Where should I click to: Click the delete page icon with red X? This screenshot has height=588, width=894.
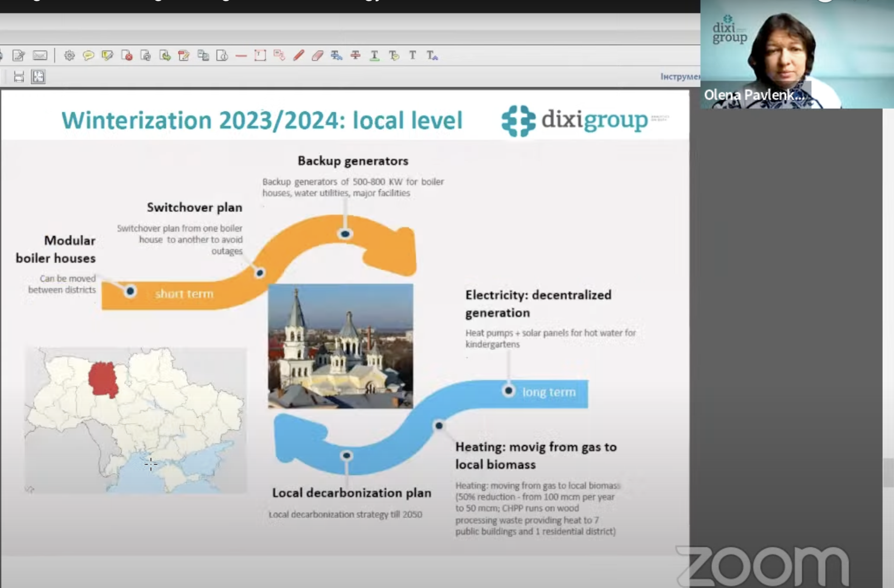[x=127, y=56]
